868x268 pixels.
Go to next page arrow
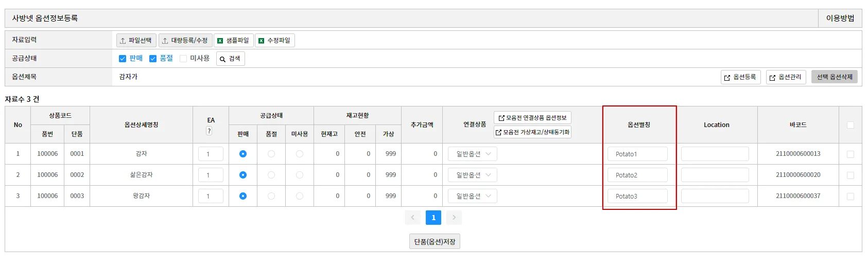click(x=454, y=218)
